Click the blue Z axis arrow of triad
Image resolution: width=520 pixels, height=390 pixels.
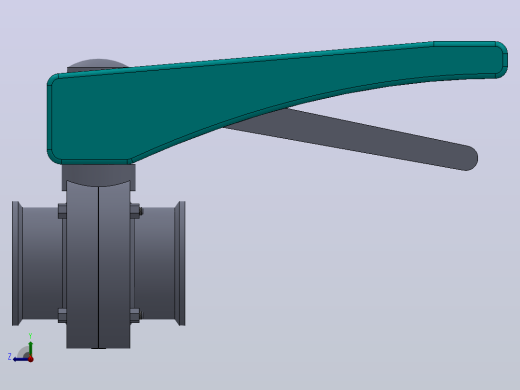click(x=21, y=359)
